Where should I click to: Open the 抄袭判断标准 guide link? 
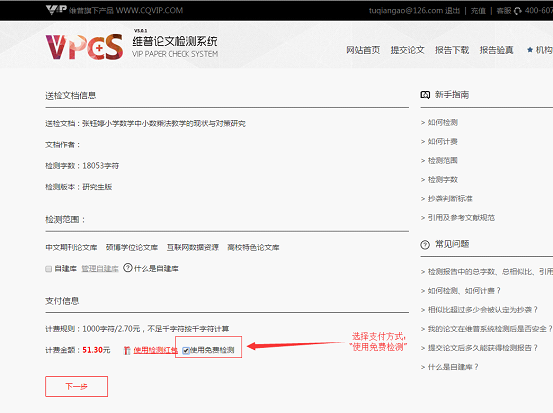pyautogui.click(x=450, y=199)
